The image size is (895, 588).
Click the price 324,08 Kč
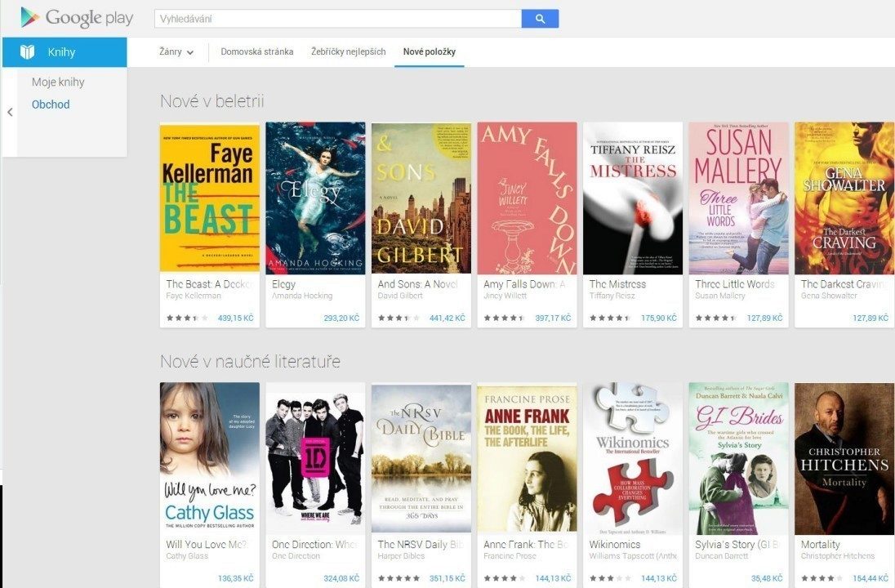tap(341, 578)
